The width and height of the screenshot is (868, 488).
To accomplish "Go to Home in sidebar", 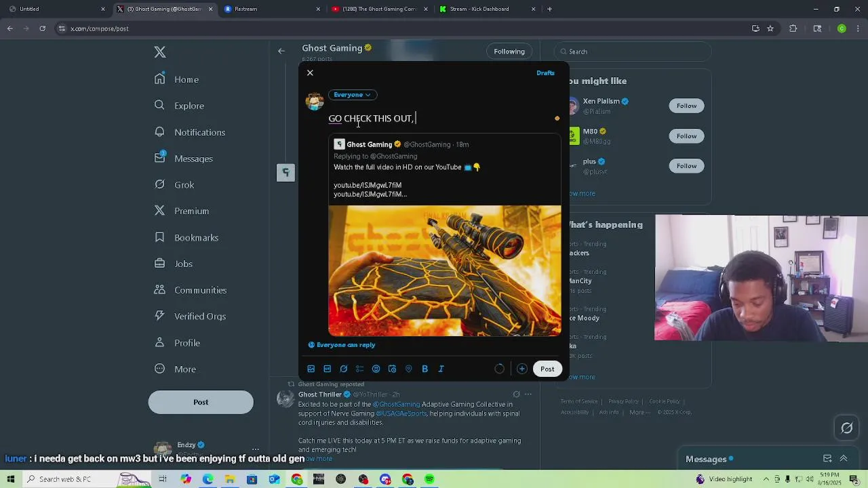I will [176, 79].
